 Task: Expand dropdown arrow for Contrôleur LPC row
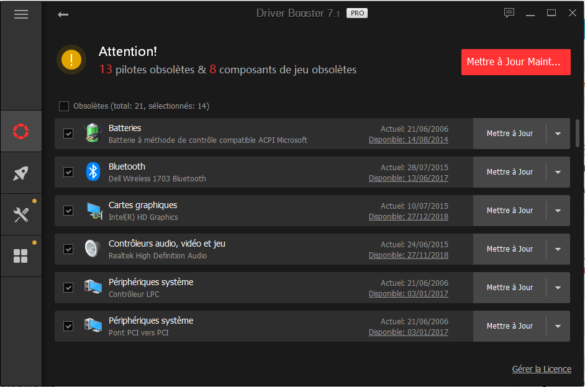(x=558, y=287)
